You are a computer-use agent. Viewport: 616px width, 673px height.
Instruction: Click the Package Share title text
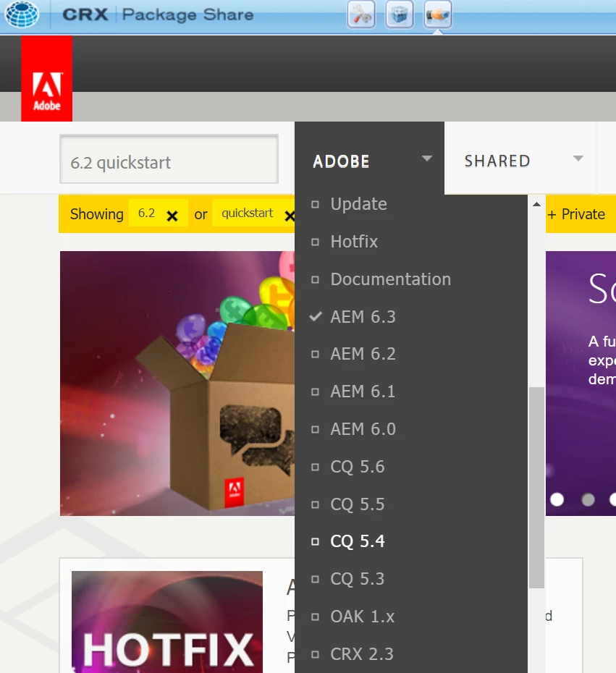[187, 14]
